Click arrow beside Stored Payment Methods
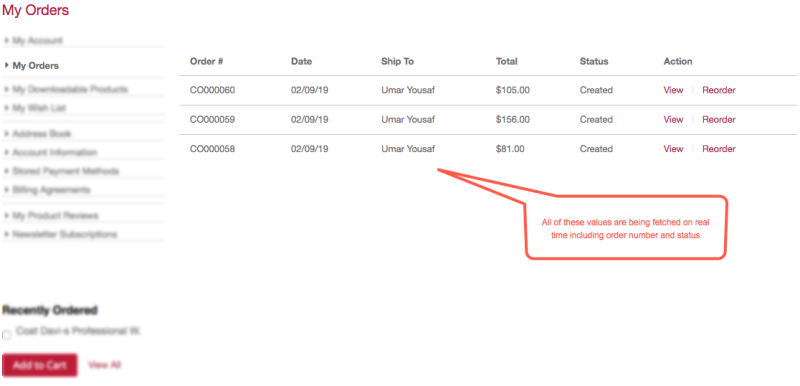The image size is (800, 386). pos(7,171)
